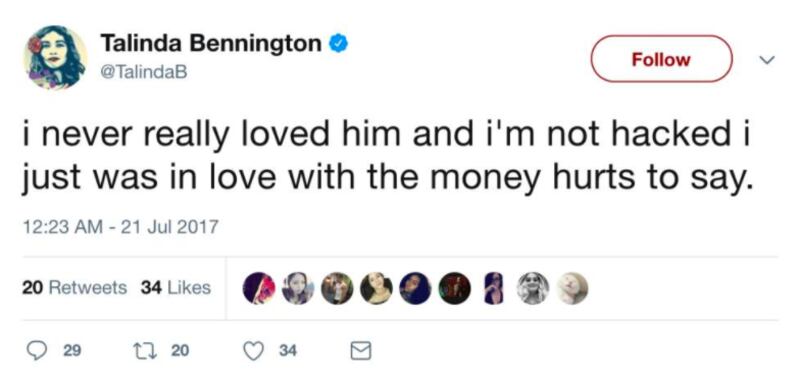Follow Talinda Bennington
The height and width of the screenshot is (378, 800).
661,59
